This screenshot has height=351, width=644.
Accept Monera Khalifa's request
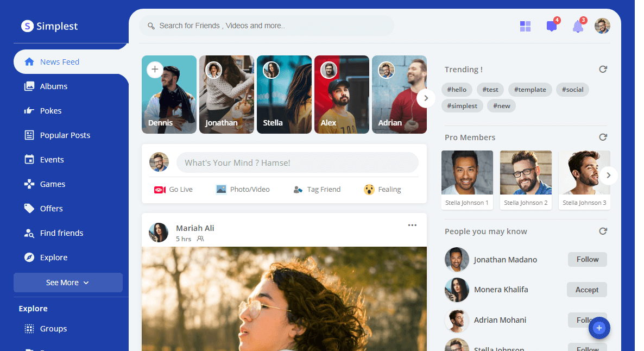(586, 290)
